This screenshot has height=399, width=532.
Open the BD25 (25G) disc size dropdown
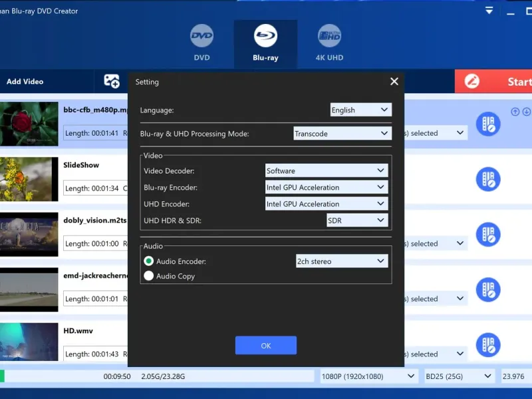click(459, 376)
